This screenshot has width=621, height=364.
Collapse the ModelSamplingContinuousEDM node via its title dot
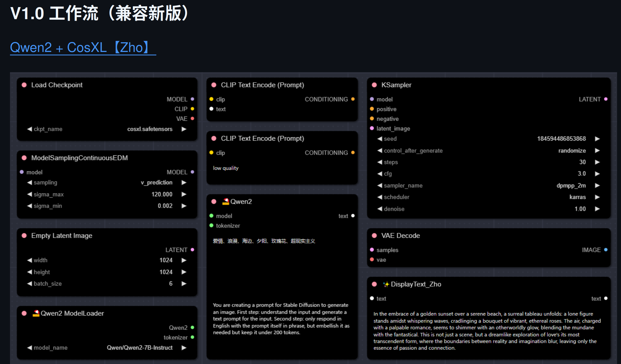pos(24,158)
